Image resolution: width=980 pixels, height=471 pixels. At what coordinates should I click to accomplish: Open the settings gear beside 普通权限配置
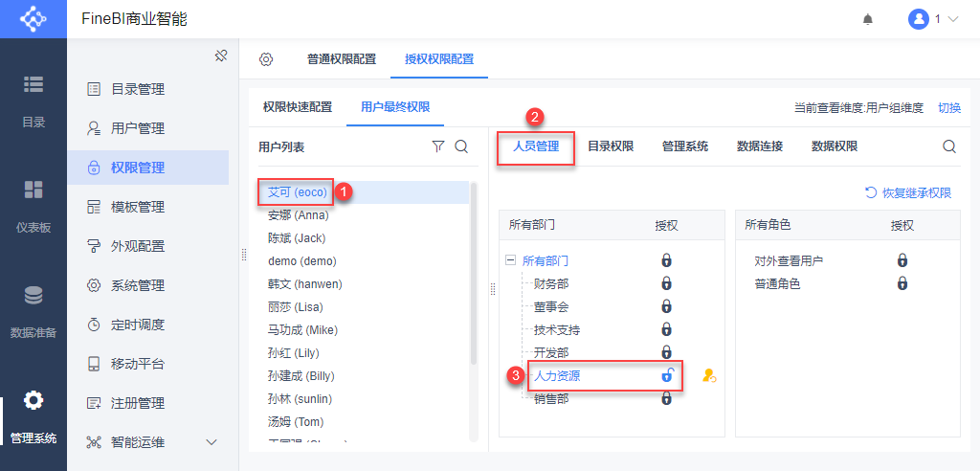tap(266, 59)
